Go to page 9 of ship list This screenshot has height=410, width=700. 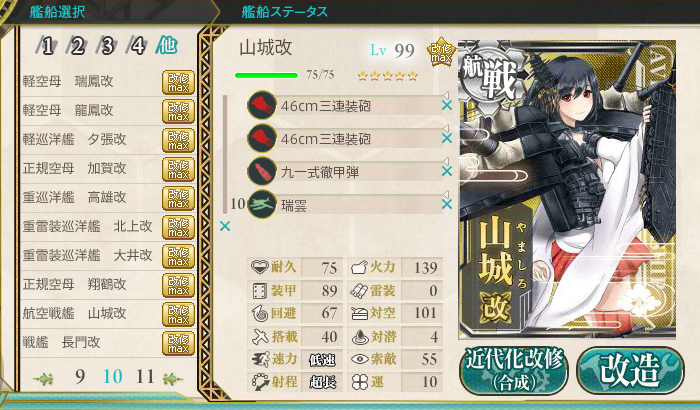[x=80, y=377]
